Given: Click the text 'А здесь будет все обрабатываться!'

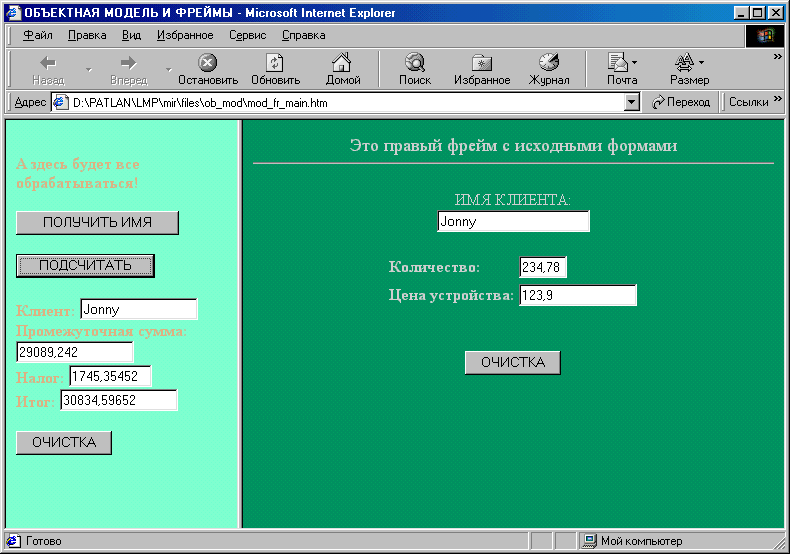Looking at the screenshot, I should point(78,174).
